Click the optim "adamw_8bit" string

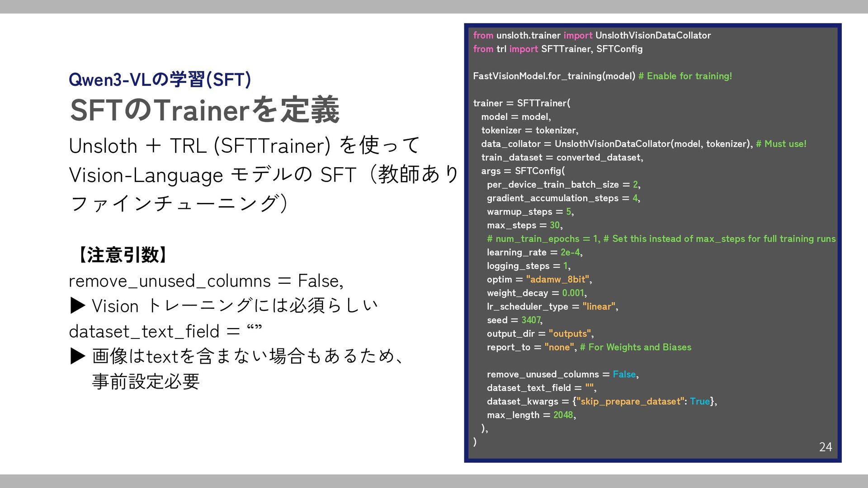pos(558,279)
